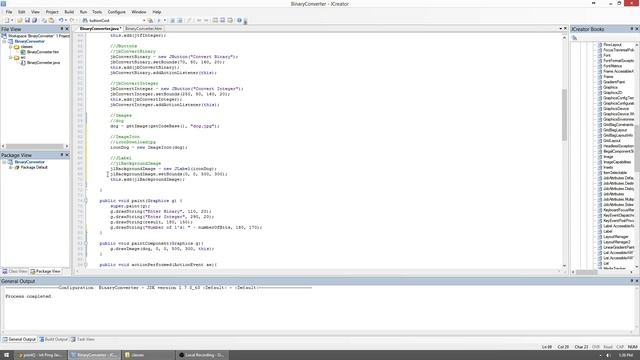The height and width of the screenshot is (360, 640).
Task: Select ItemSelectable in JCreator Books list
Action: (x=615, y=173)
